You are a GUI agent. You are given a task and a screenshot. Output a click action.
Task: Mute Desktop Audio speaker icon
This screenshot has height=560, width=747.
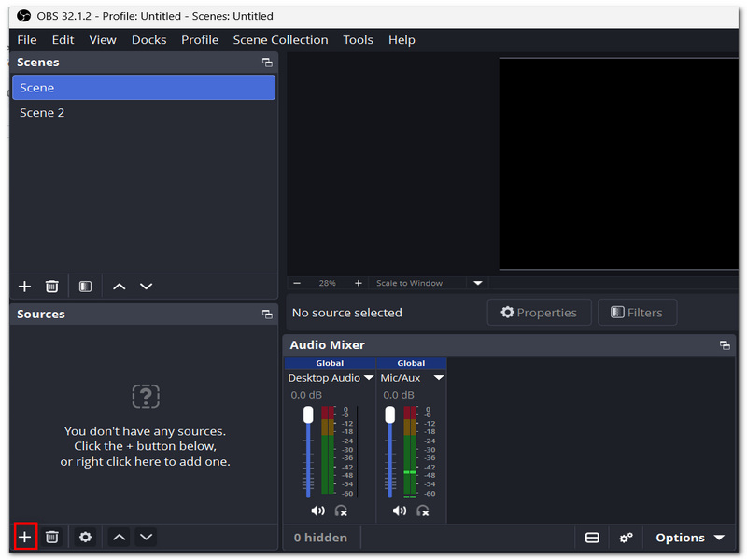pyautogui.click(x=317, y=511)
